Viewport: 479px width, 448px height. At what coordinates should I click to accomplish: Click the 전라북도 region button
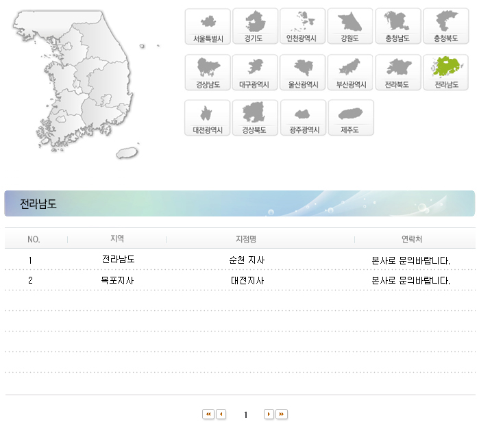[398, 73]
